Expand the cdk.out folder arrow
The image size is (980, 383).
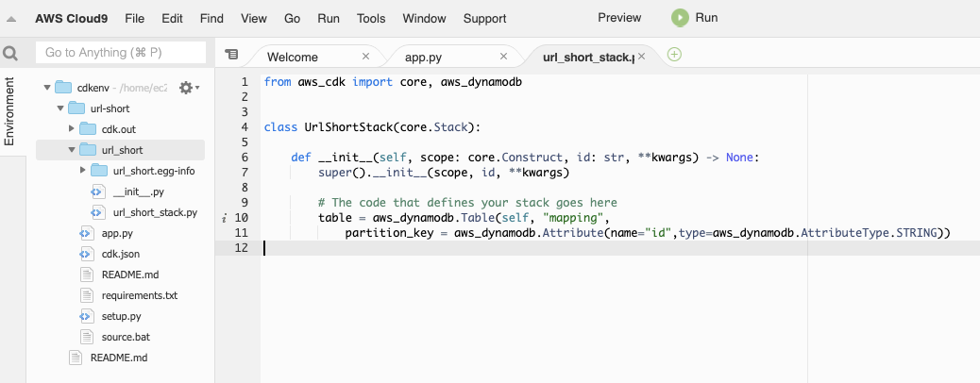point(71,128)
